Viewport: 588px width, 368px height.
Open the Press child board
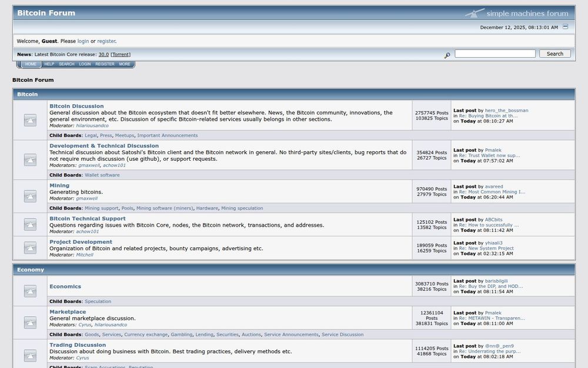pos(106,135)
